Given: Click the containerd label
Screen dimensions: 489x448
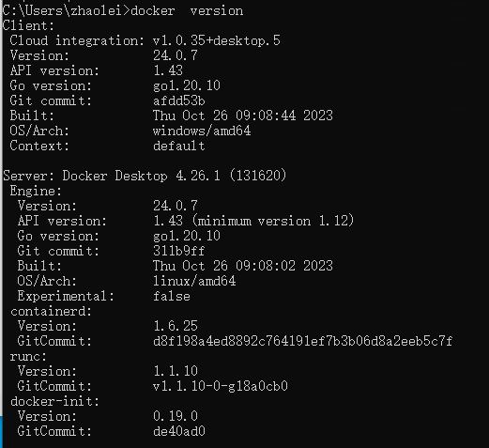Looking at the screenshot, I should (51, 311).
